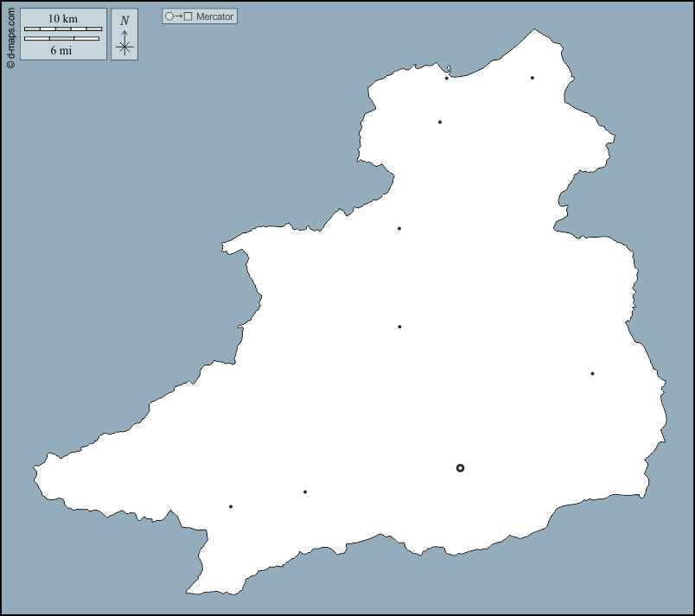
Task: Click the N label in the compass box
Action: pos(124,19)
